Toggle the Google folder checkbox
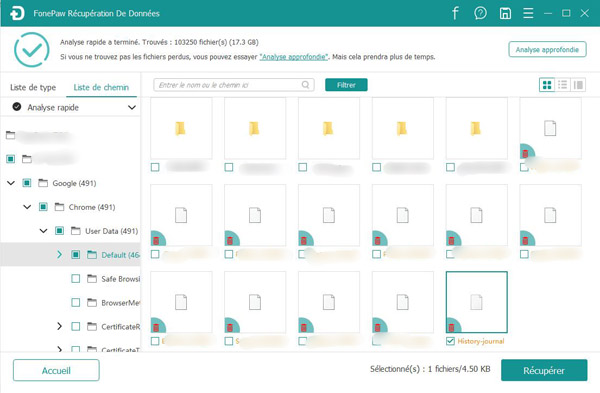 (26, 183)
